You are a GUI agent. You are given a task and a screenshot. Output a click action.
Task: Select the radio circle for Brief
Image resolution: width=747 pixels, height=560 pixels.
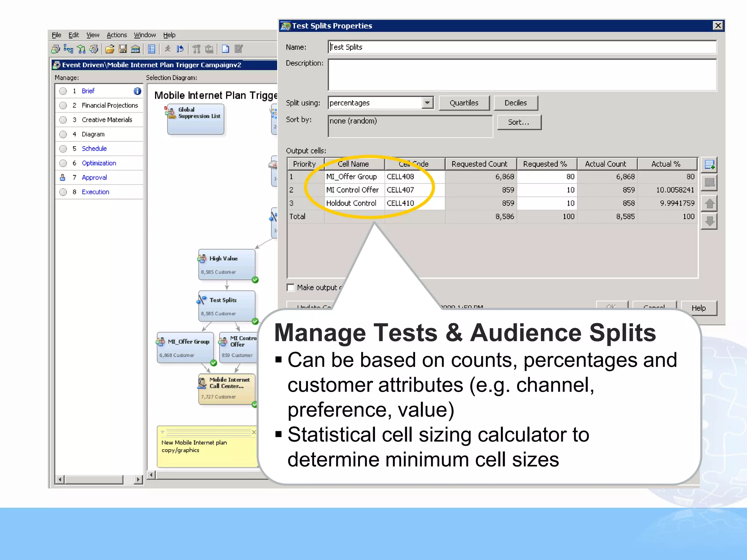click(x=63, y=91)
